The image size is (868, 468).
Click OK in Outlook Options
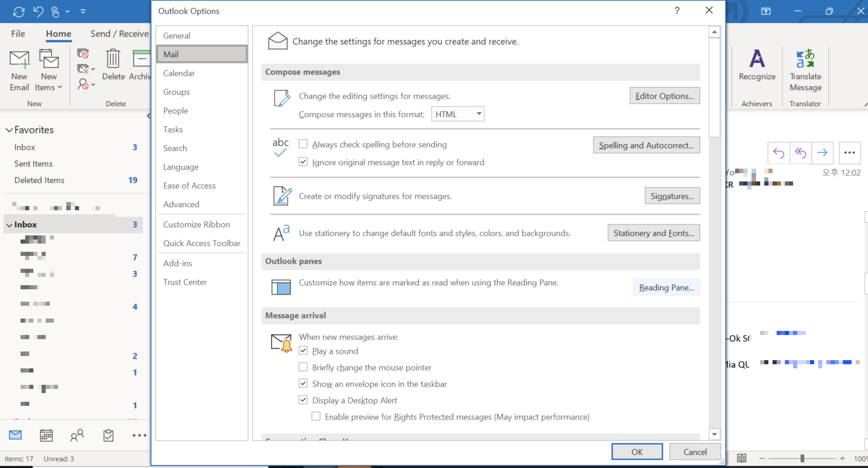pos(637,452)
